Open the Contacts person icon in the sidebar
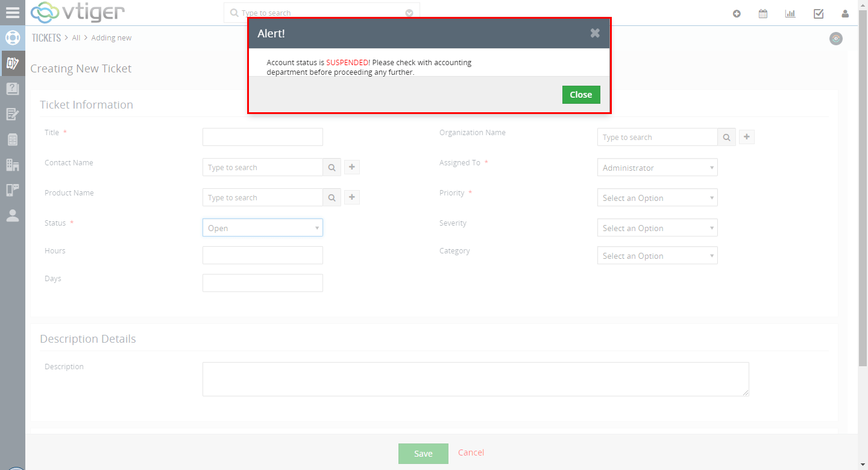The width and height of the screenshot is (868, 470). point(13,215)
